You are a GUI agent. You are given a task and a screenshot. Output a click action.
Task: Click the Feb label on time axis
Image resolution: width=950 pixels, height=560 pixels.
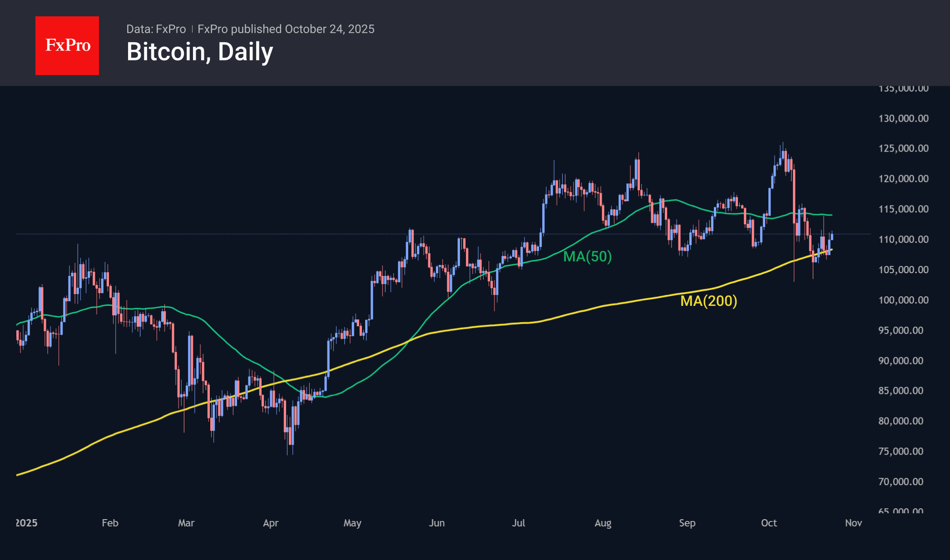pos(110,523)
